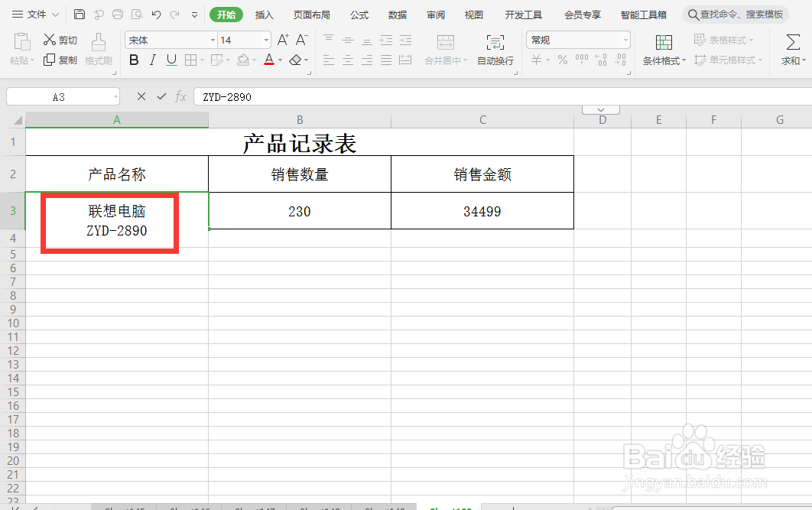Click the percent style icon

563,60
